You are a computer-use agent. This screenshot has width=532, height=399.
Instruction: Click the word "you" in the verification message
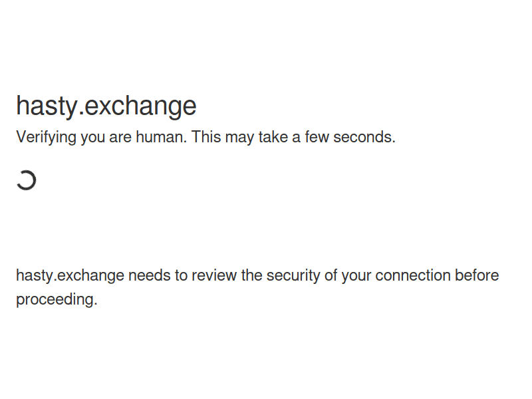coord(94,138)
